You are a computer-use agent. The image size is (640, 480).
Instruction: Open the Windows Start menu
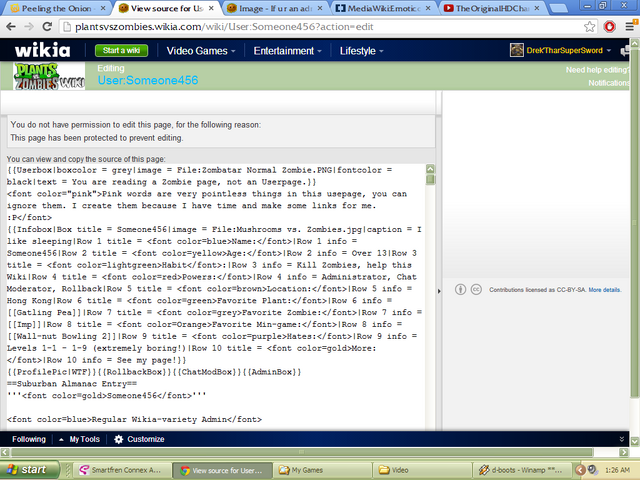[29, 469]
